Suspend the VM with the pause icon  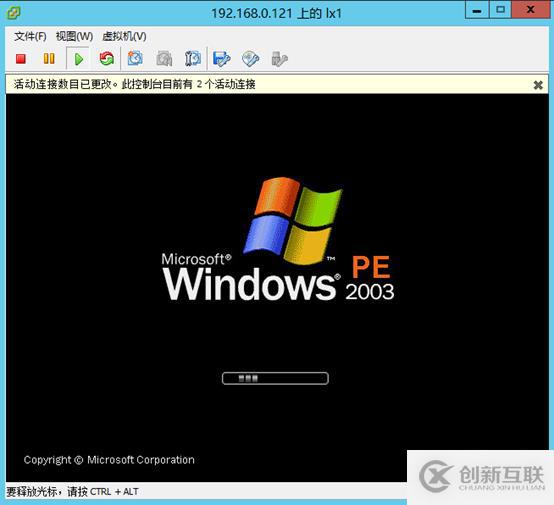[49, 58]
